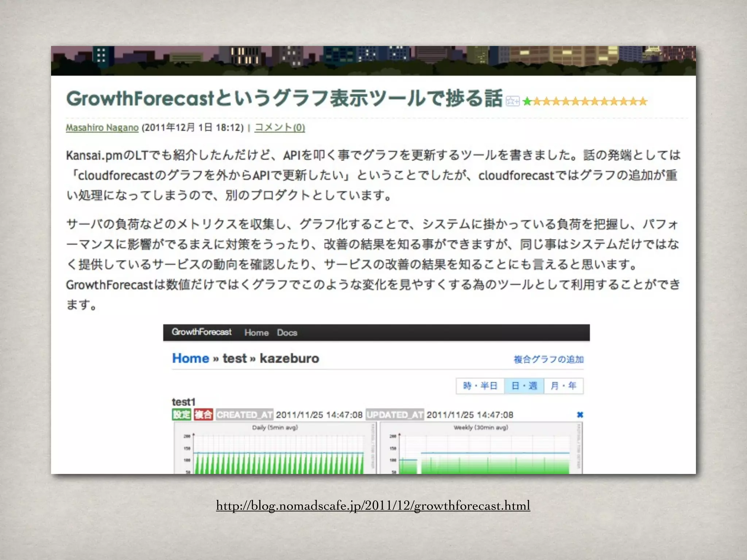Open the コメント(0) comments link
Viewport: 747px width, 560px height.
[279, 128]
